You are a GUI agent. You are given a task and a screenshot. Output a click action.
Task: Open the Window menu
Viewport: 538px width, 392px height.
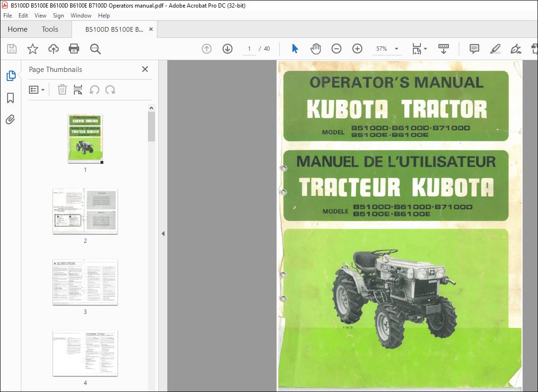81,16
